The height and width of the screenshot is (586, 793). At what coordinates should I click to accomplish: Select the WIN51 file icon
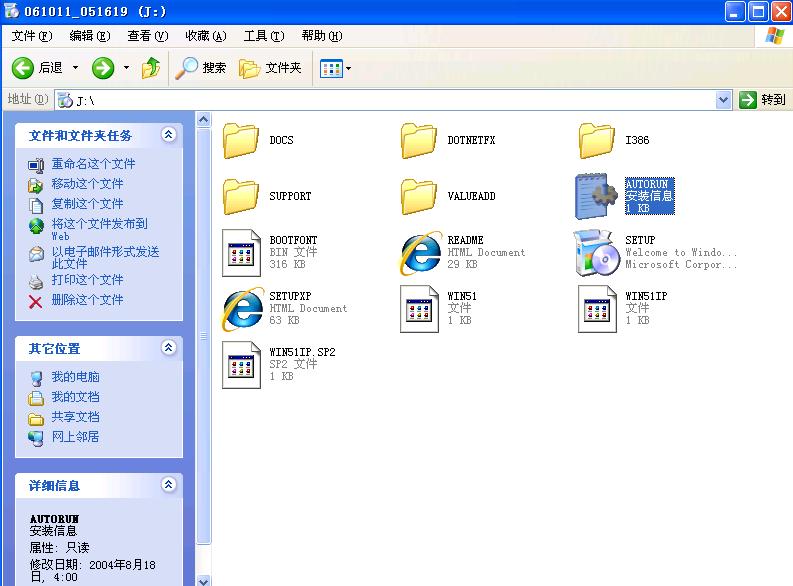419,309
